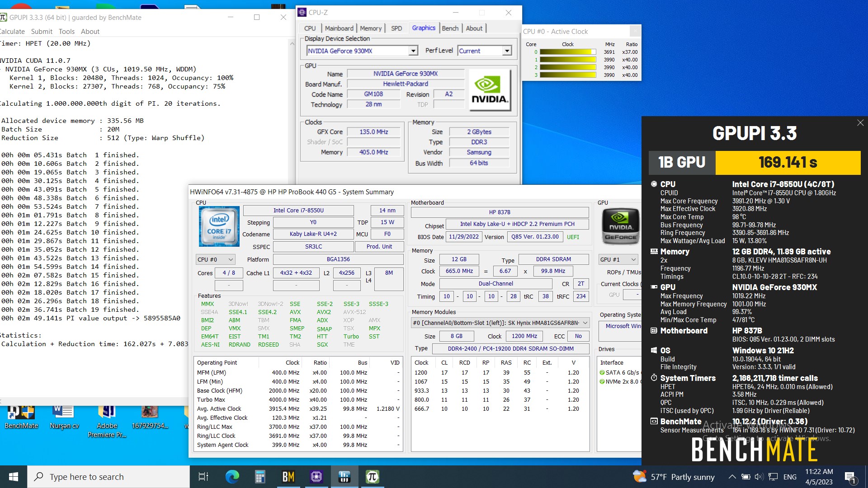The image size is (868, 488).
Task: Click the AVX2 feature label in HWiNFO
Action: click(323, 312)
